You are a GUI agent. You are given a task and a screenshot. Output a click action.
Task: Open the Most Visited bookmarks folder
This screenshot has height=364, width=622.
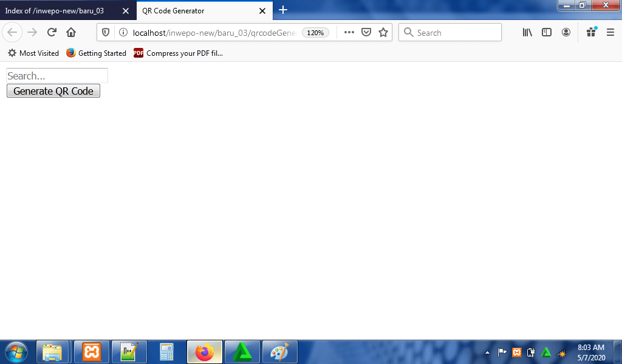tap(33, 53)
